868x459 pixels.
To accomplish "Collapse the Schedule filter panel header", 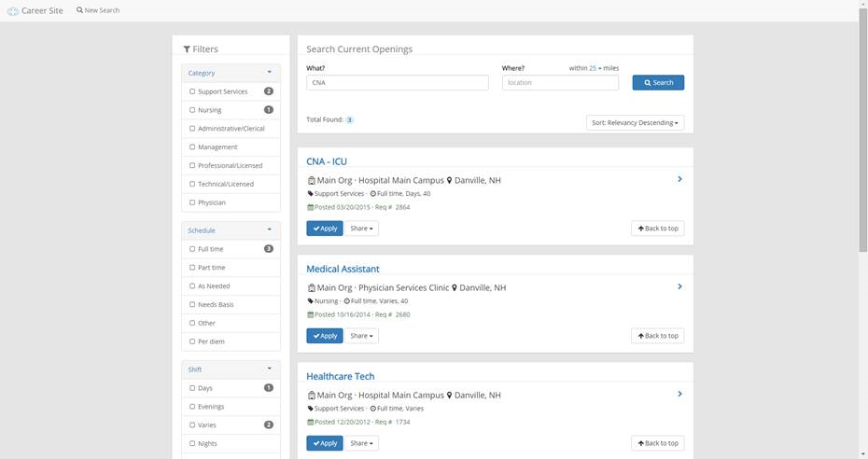I will [269, 230].
